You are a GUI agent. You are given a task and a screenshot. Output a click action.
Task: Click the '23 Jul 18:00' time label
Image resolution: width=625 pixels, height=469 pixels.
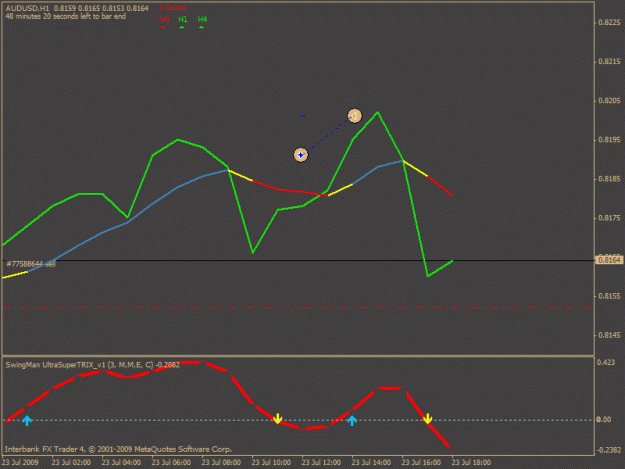471,462
